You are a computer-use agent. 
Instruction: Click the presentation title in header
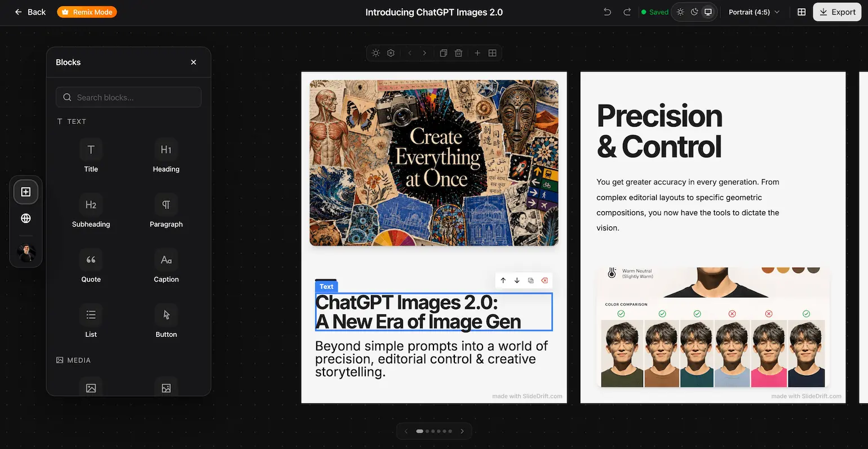434,12
